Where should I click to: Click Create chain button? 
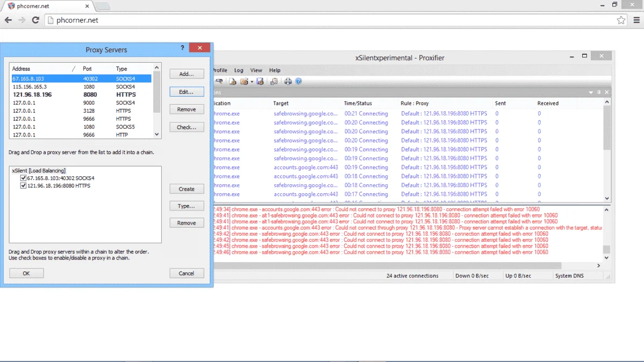pos(187,189)
